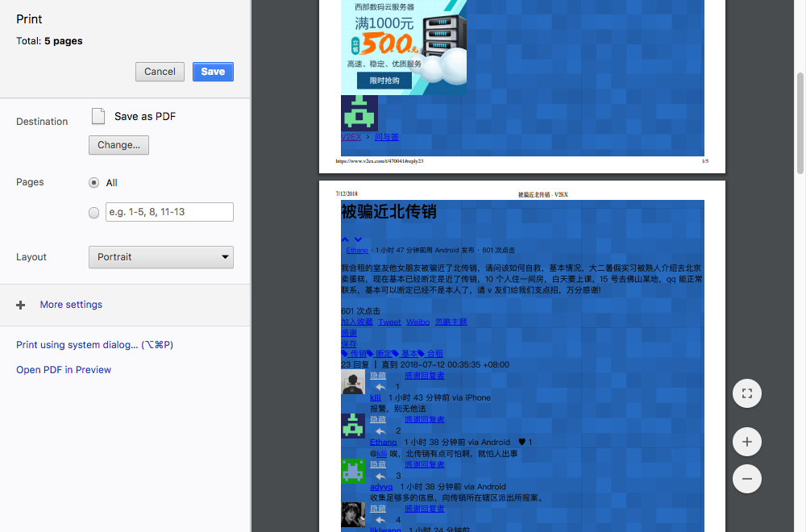Viewport: 806px width, 532px height.
Task: Click the Weibo link in preview
Action: [x=418, y=322]
